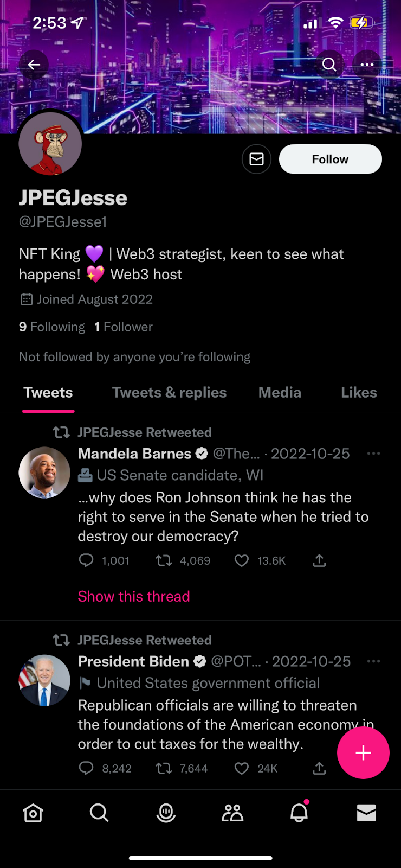Like the Mandela Barnes tweet
The width and height of the screenshot is (401, 868).
point(242,560)
